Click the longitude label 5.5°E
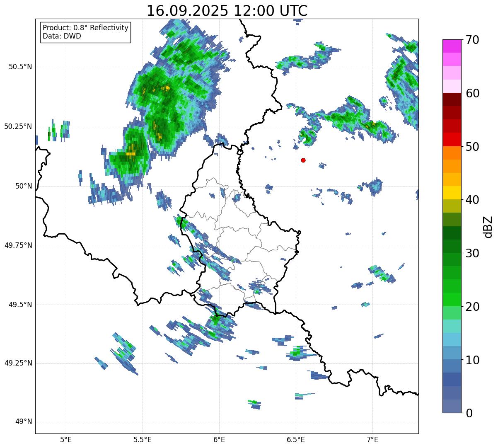 143,439
